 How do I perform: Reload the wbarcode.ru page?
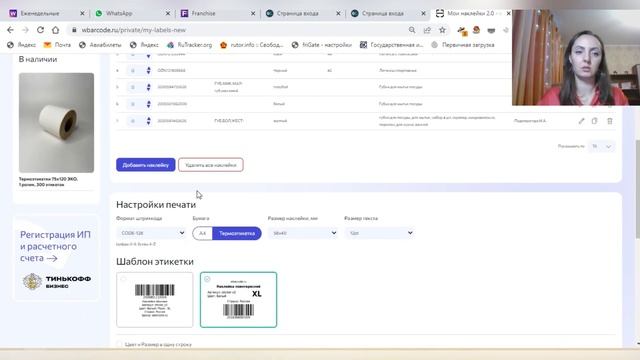[x=40, y=30]
